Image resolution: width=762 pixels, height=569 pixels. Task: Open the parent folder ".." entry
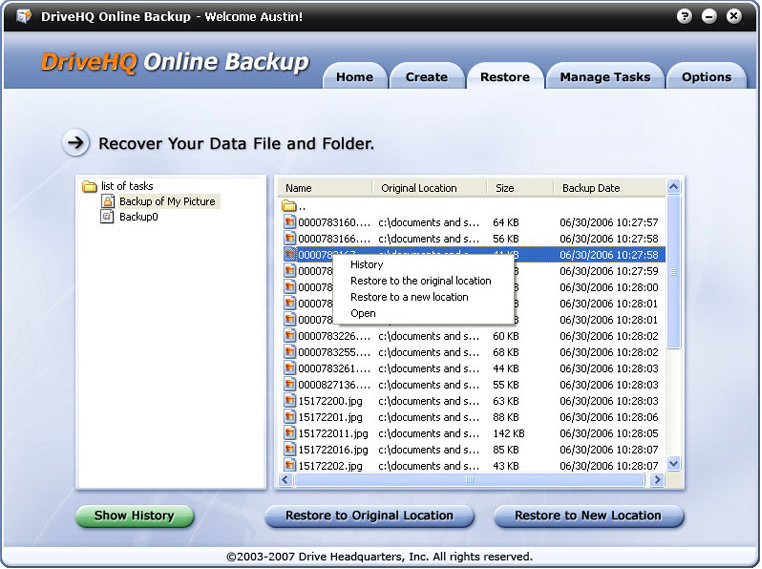[x=294, y=207]
